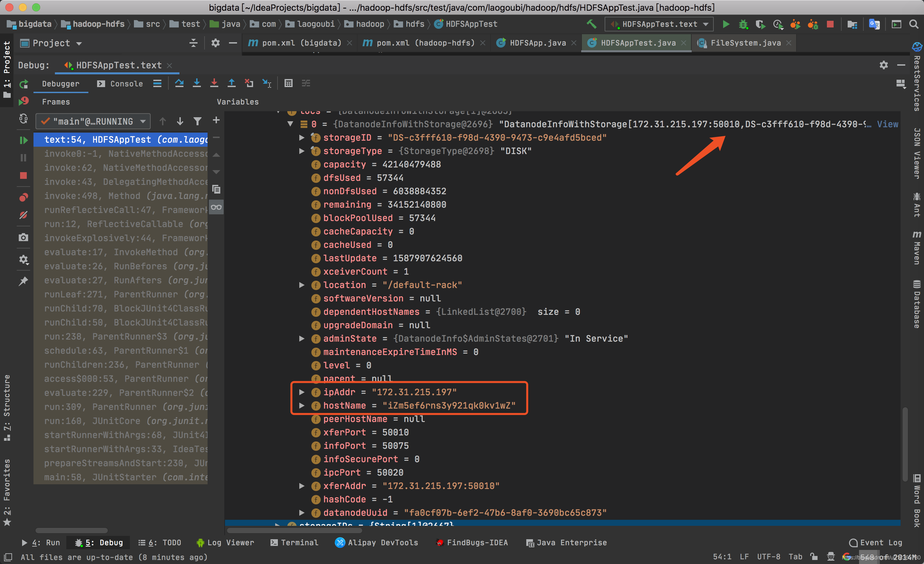Screen dimensions: 924x564
Task: Expand the storageID field
Action: [302, 138]
